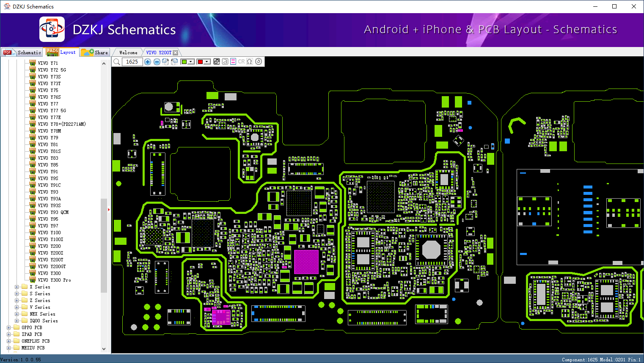Click the DZKJ app icon in title bar
Image resolution: width=644 pixels, height=363 pixels.
[x=7, y=6]
